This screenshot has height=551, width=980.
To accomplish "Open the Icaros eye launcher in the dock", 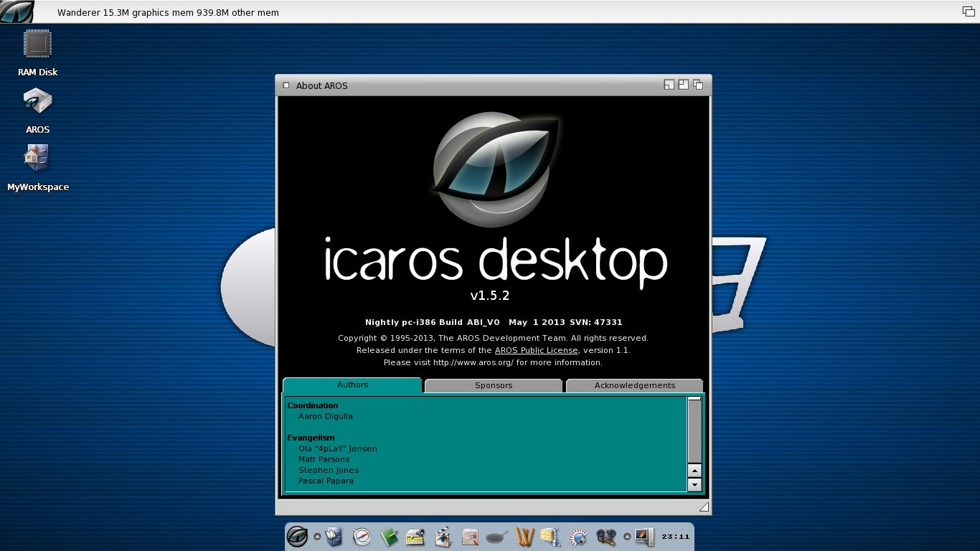I will click(x=298, y=536).
